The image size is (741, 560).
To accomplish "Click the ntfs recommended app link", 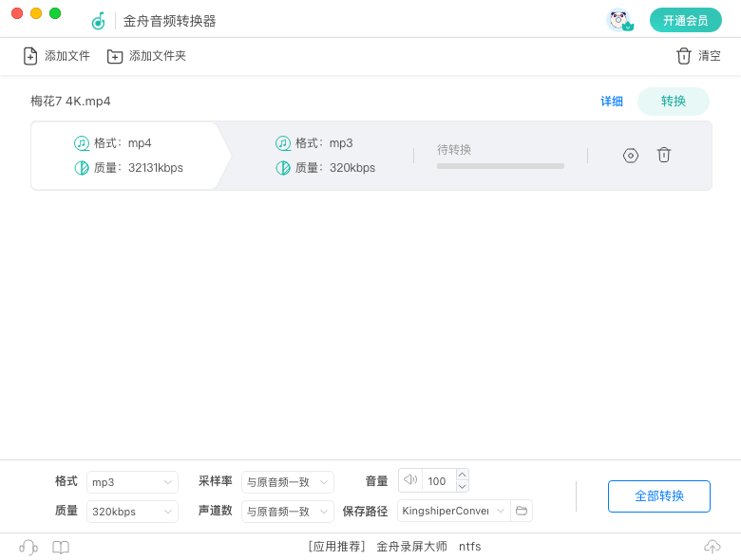I will [469, 547].
